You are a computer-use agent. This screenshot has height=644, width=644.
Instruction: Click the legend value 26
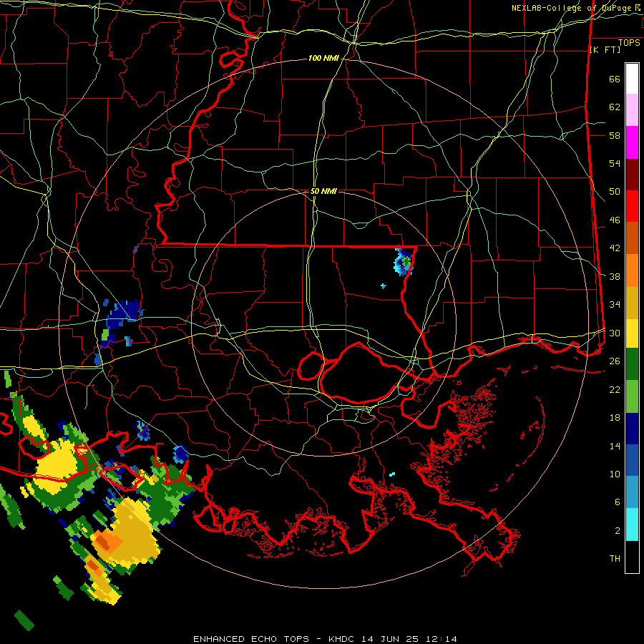click(x=615, y=361)
